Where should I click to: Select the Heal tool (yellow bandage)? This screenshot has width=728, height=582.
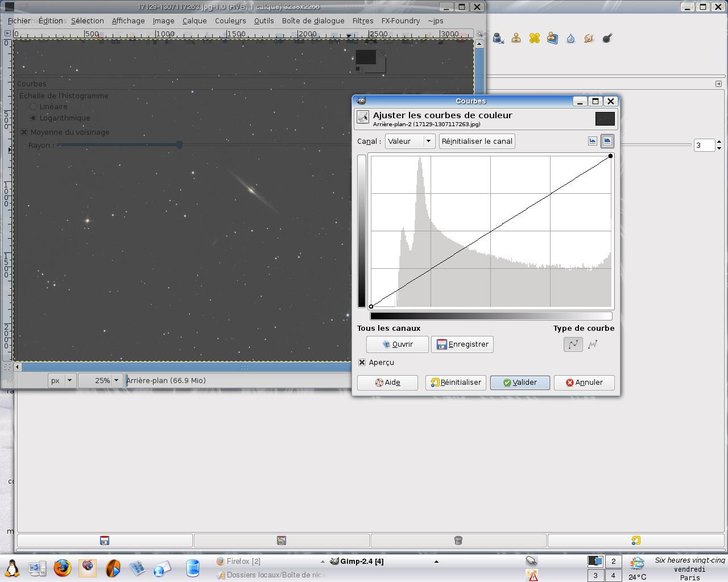tap(535, 38)
